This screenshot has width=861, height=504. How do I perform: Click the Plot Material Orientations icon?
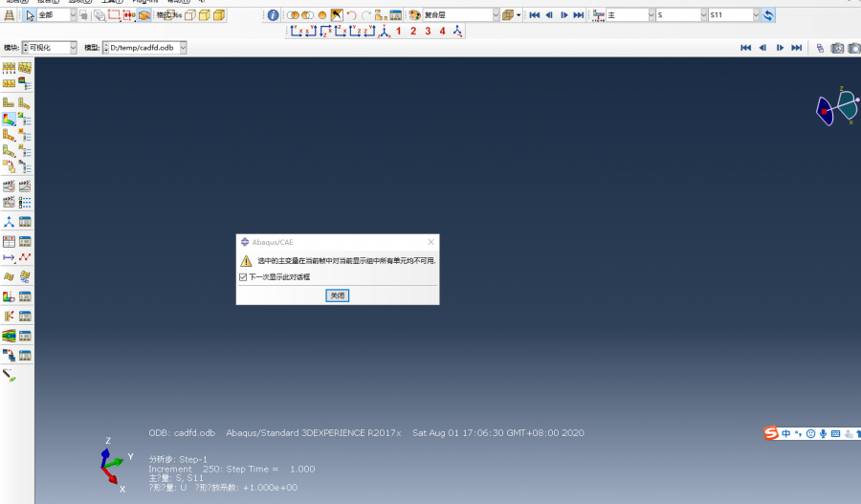pos(9,151)
